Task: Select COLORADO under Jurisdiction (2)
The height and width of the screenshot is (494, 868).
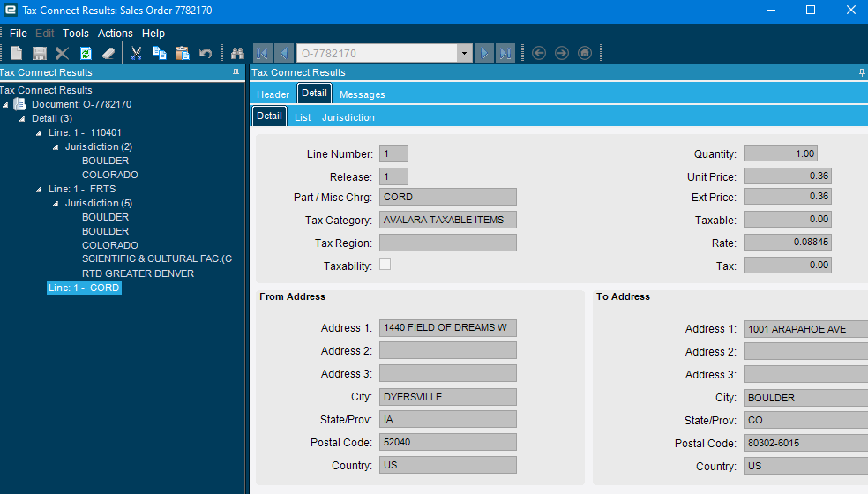Action: pos(109,175)
